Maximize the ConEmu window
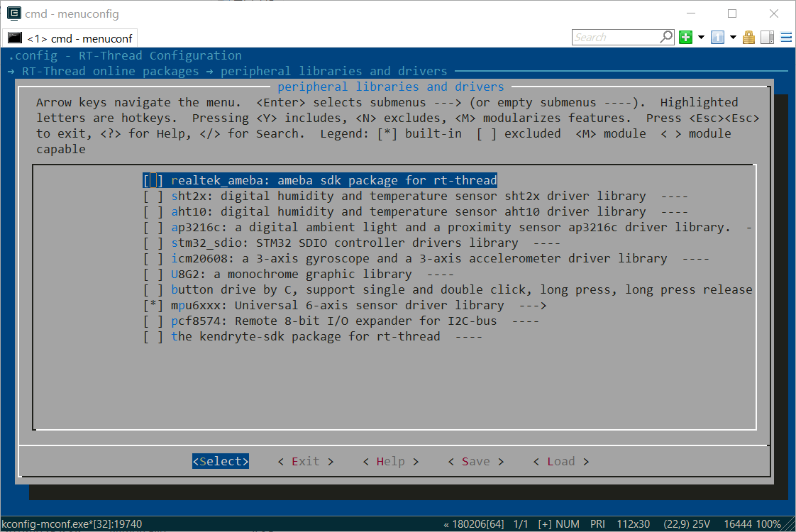Screen dimensions: 796x532 pyautogui.click(x=732, y=13)
